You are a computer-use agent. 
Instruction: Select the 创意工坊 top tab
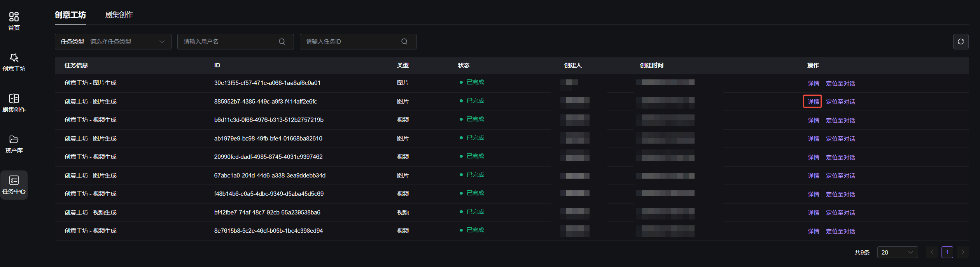point(70,15)
